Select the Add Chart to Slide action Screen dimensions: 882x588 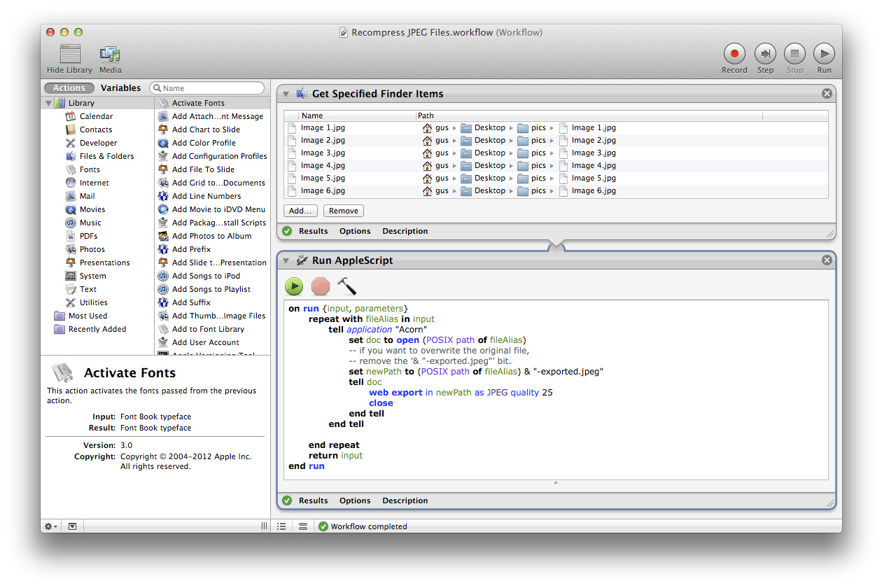[x=212, y=129]
